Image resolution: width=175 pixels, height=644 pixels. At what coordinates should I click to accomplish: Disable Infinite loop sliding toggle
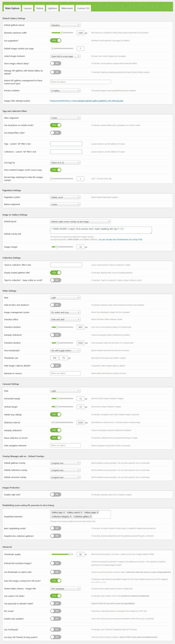coord(56,414)
